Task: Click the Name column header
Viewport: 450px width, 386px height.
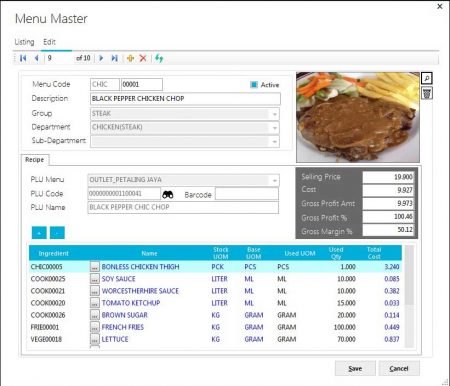Action: [x=149, y=253]
